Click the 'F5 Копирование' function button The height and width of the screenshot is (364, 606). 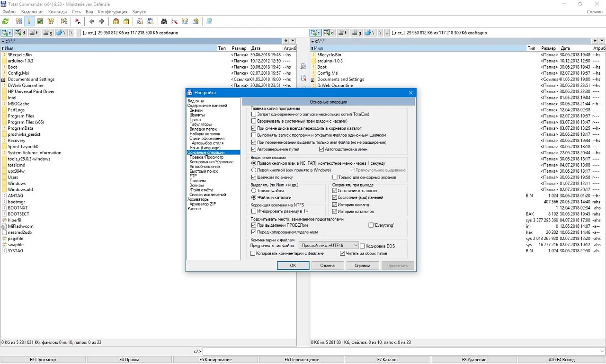click(x=215, y=360)
